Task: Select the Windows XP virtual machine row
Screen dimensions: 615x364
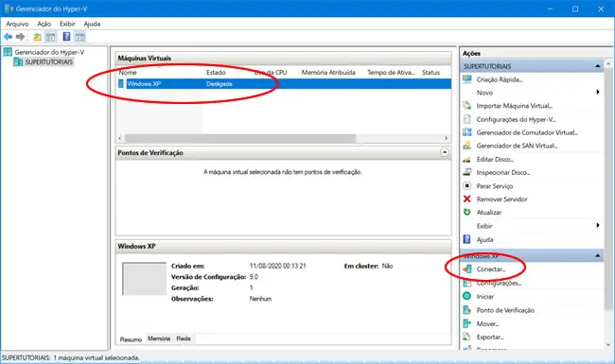Action: pyautogui.click(x=285, y=84)
